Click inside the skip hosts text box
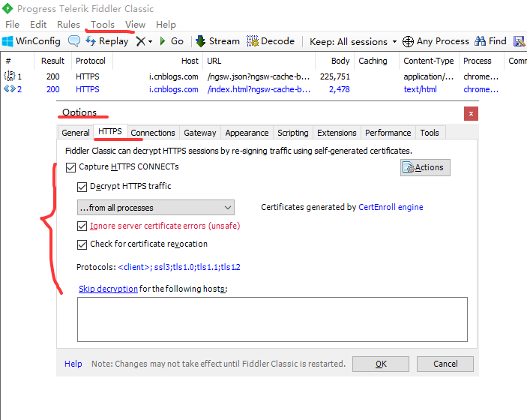Image resolution: width=527 pixels, height=420 pixels. click(x=272, y=319)
